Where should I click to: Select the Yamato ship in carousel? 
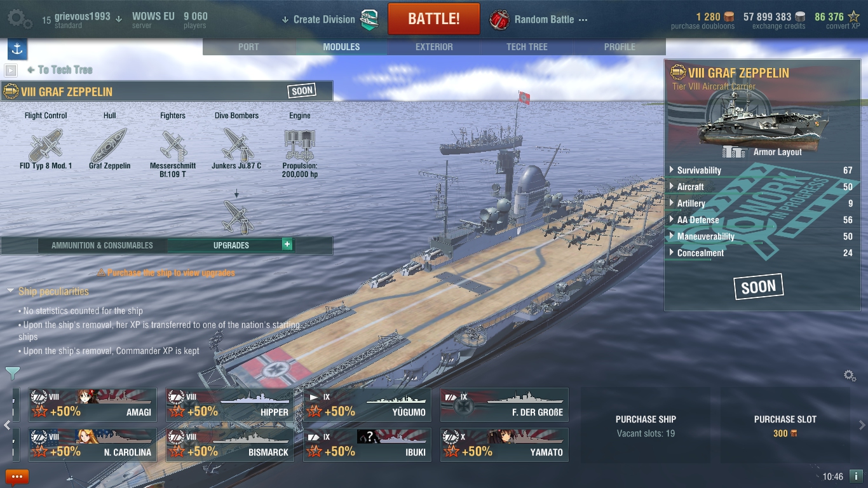point(505,445)
